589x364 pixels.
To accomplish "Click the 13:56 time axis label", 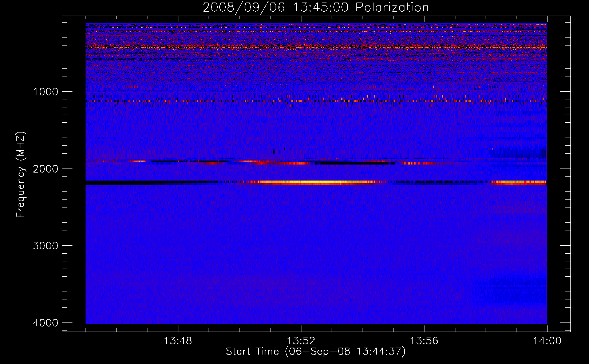I will 424,341.
